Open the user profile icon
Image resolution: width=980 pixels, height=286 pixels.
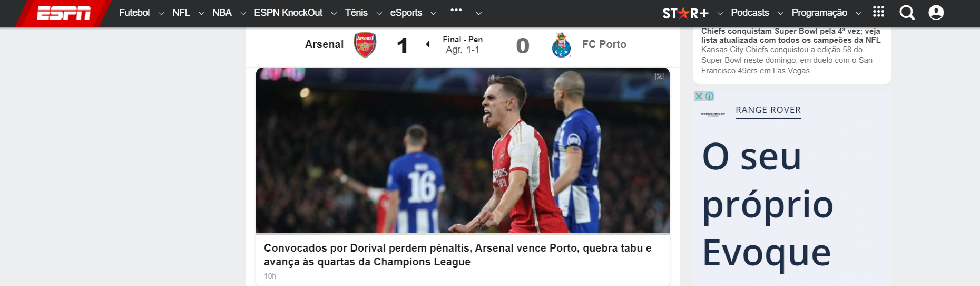pos(936,13)
